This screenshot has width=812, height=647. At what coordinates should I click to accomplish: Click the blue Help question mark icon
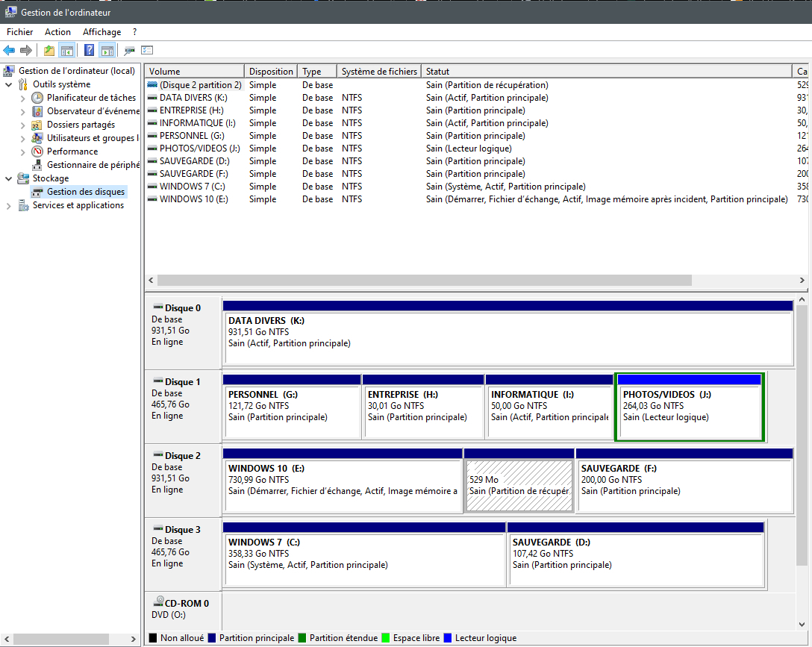90,51
